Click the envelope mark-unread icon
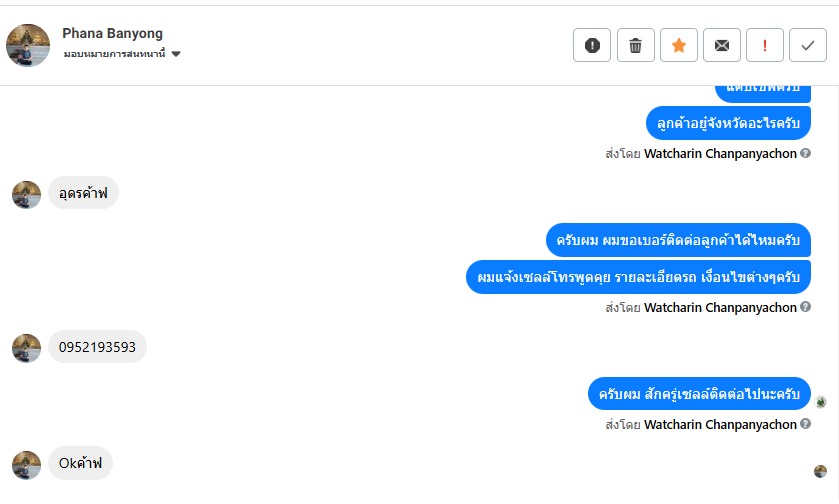Viewport: 839px width, 504px height. [x=722, y=45]
